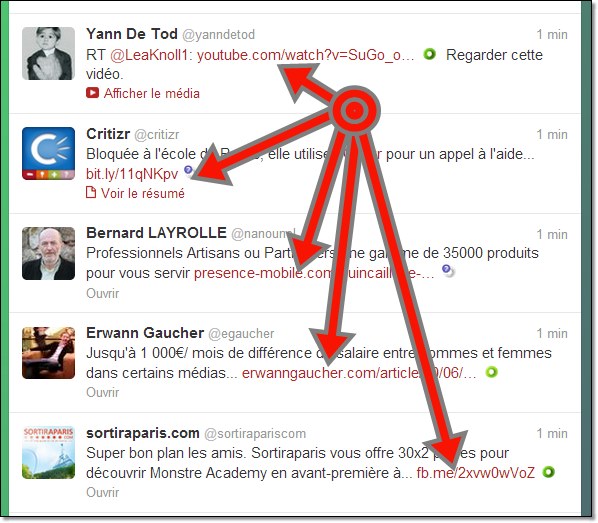This screenshot has width=598, height=523.
Task: Open youtube.com/watch link in first tweet
Action: pos(305,55)
